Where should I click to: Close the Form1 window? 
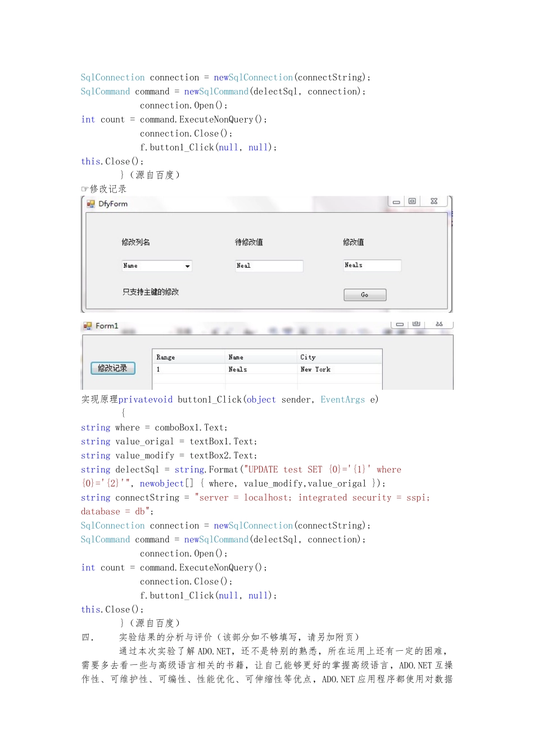pyautogui.click(x=440, y=324)
